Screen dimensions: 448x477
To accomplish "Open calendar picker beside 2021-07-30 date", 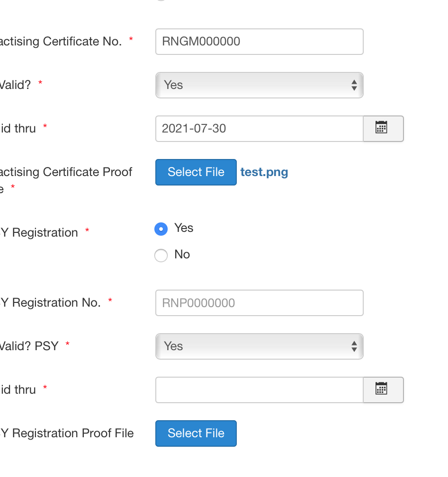I will click(x=383, y=129).
